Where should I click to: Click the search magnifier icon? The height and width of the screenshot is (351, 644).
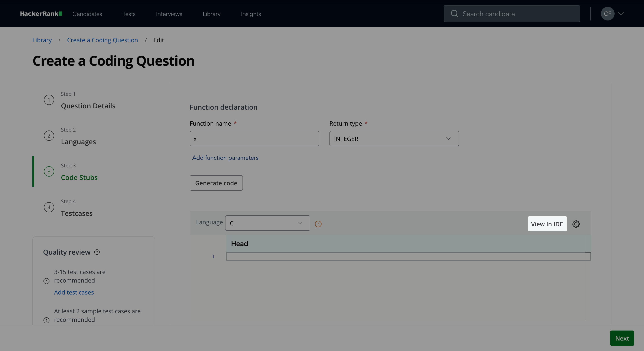[x=454, y=14]
